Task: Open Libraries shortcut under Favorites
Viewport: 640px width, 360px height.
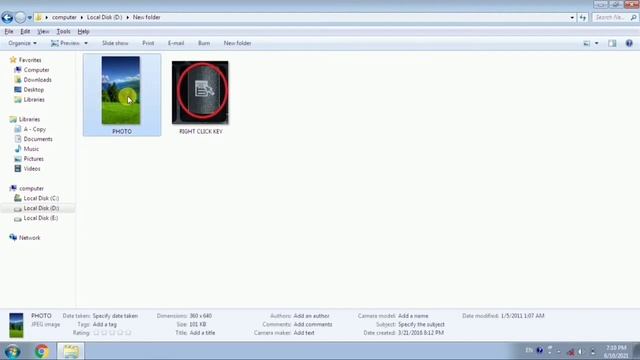Action: 34,100
